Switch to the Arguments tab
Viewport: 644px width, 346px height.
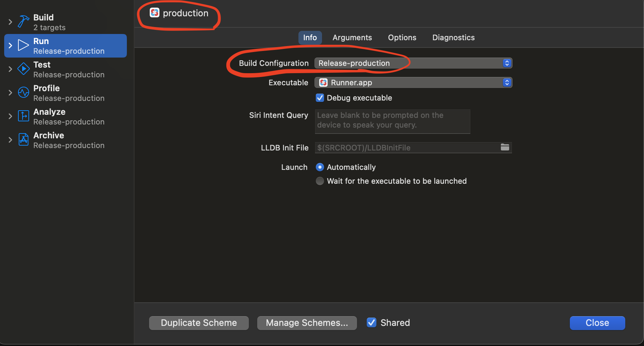352,37
